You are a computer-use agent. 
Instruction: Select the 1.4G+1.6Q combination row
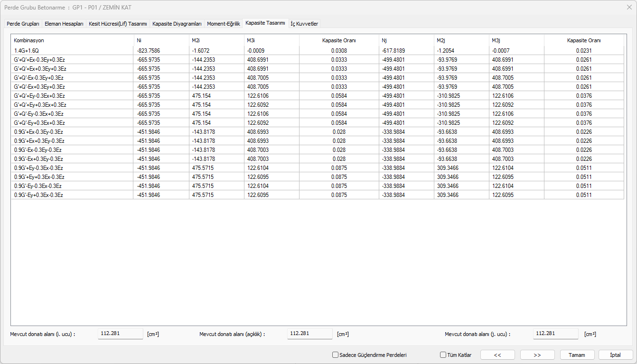pyautogui.click(x=71, y=51)
